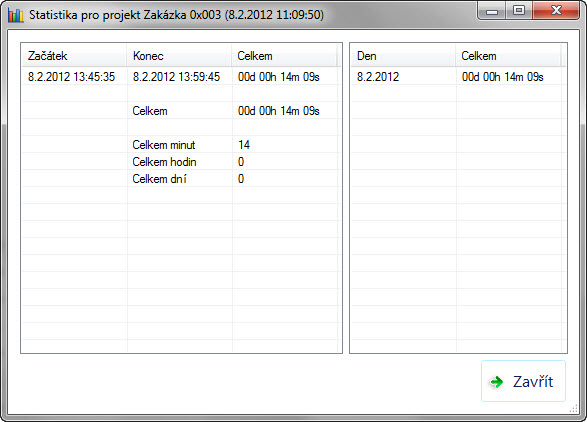Click the Celkem hodin row
The height and width of the screenshot is (422, 587).
[181, 162]
